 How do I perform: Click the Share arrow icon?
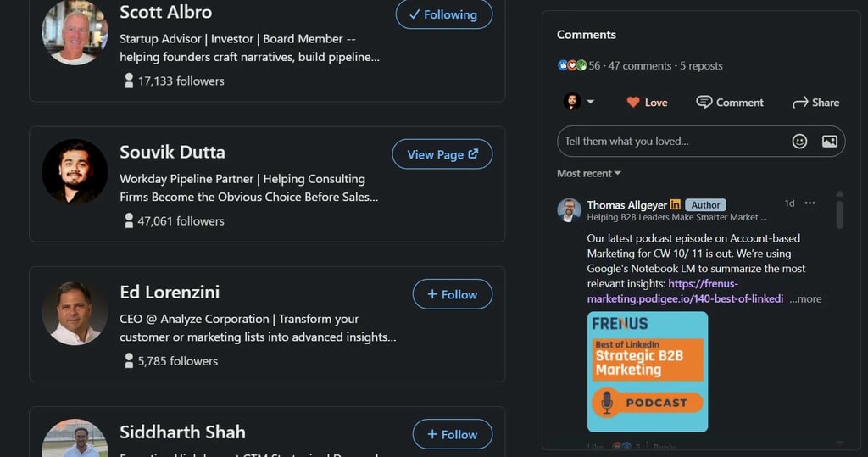(x=799, y=102)
